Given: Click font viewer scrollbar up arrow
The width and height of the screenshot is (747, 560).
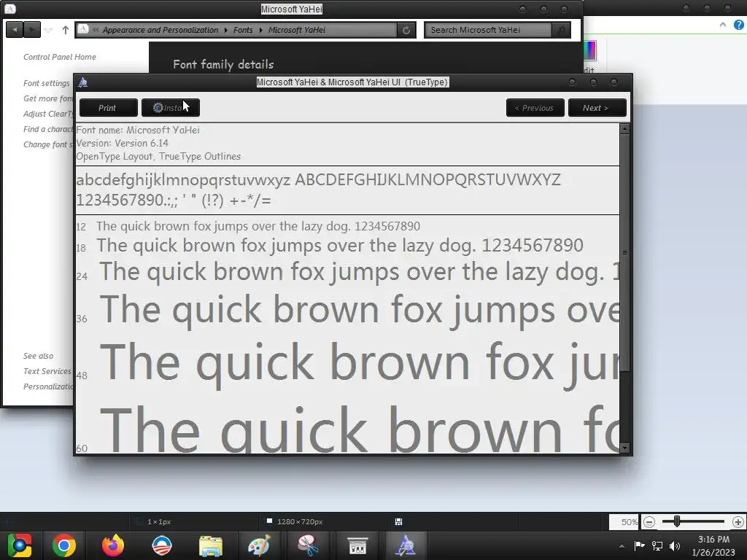Looking at the screenshot, I should coord(625,128).
